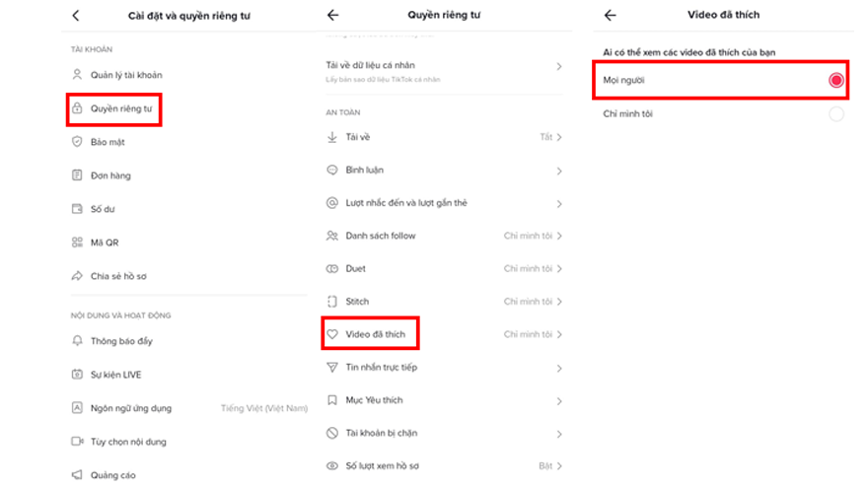Open Quản lý tài khoản menu item
Screen dimensions: 868x488
[125, 75]
